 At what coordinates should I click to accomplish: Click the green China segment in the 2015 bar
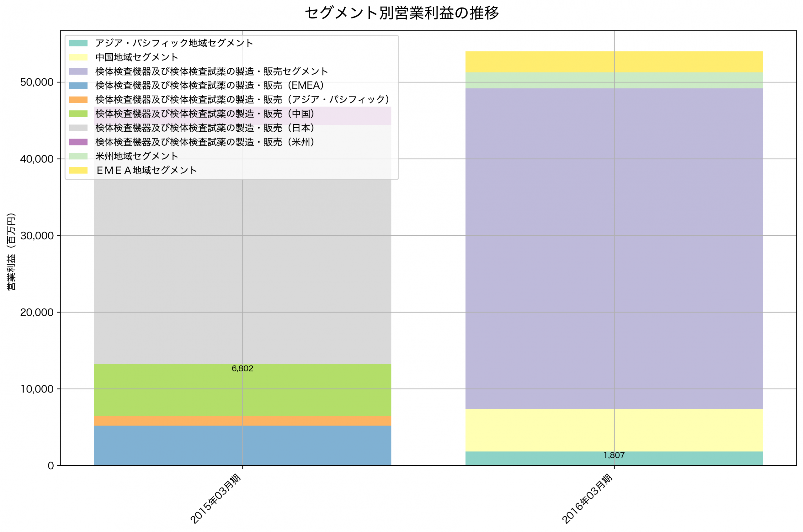(x=242, y=390)
